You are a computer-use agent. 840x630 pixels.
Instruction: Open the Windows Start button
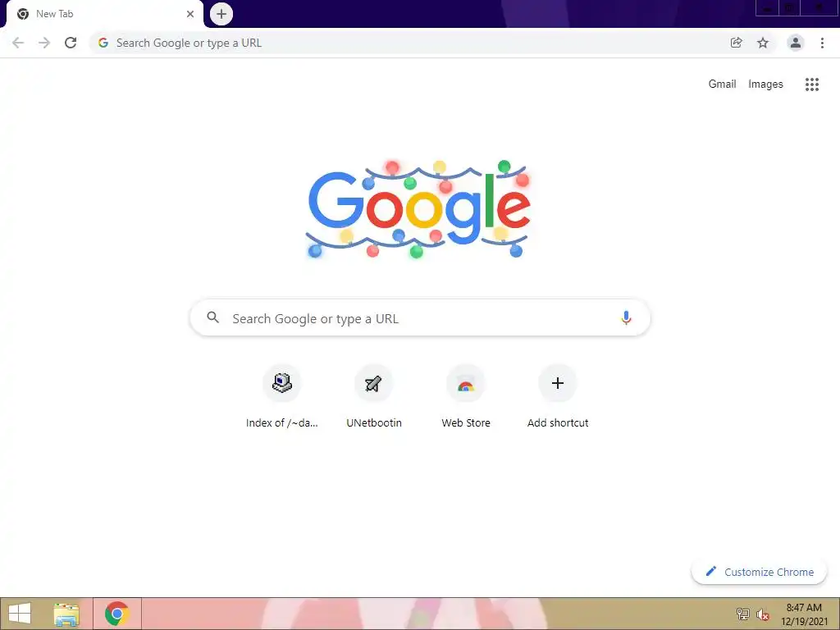20,614
